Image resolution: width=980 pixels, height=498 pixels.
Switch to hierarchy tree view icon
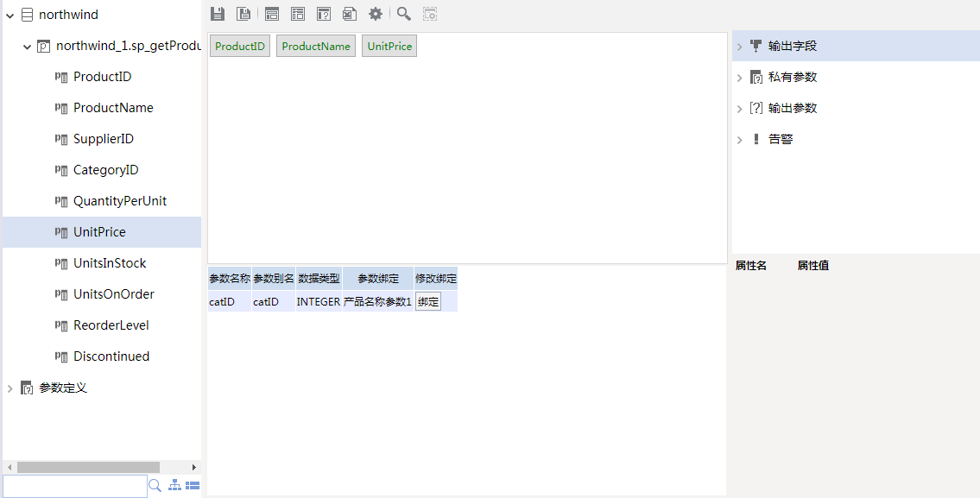tap(175, 485)
